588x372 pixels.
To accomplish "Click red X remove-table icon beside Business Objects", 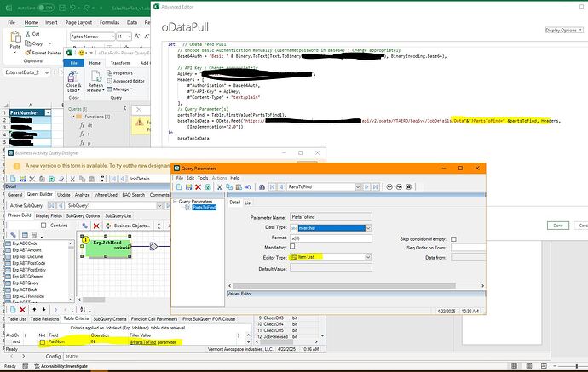I will (x=96, y=226).
